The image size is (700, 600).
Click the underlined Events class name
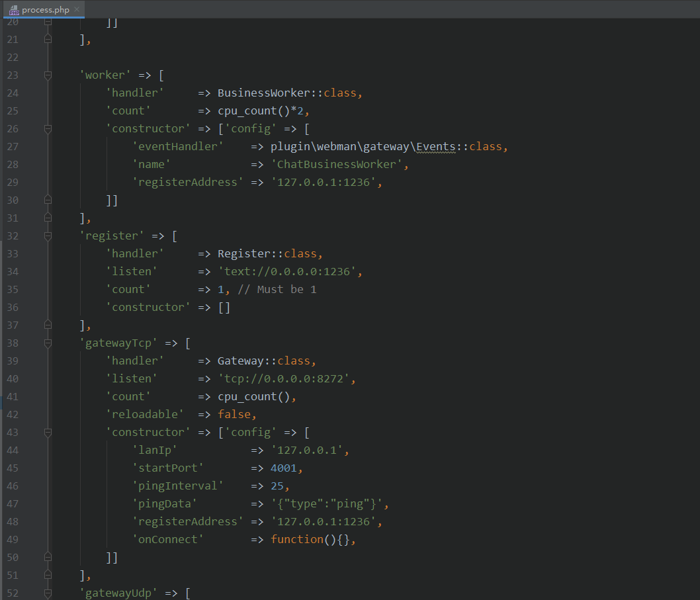coord(436,146)
